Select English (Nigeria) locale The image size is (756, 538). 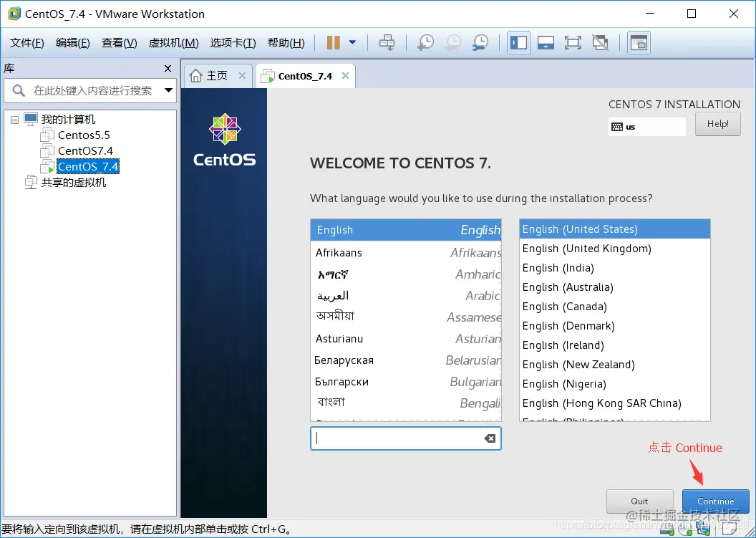point(614,383)
